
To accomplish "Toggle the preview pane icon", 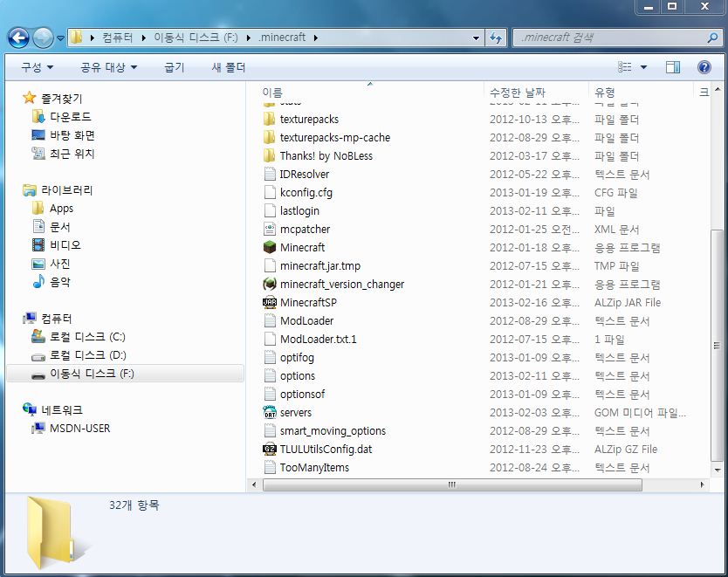I will pos(673,67).
